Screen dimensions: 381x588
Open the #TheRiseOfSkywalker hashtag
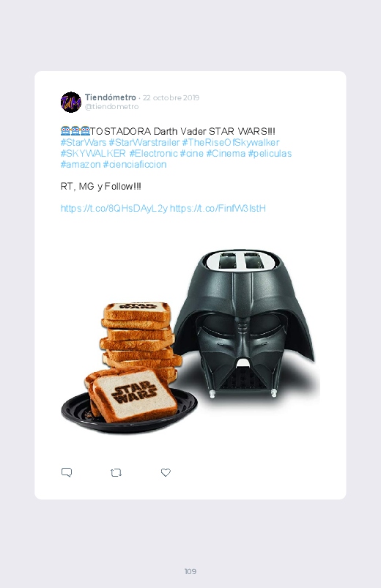231,143
